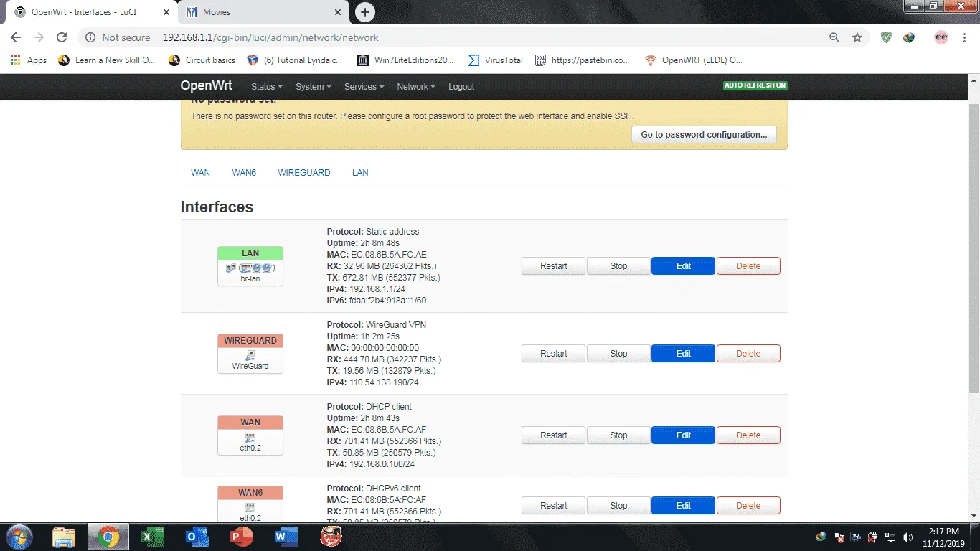The height and width of the screenshot is (551, 980).
Task: Delete the WIREGUARD interface
Action: click(748, 354)
